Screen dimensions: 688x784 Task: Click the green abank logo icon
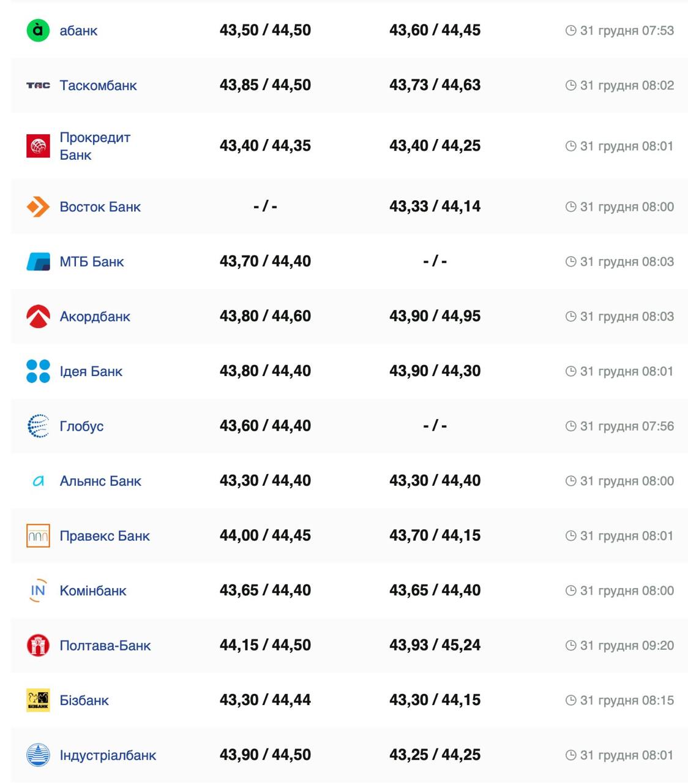38,30
